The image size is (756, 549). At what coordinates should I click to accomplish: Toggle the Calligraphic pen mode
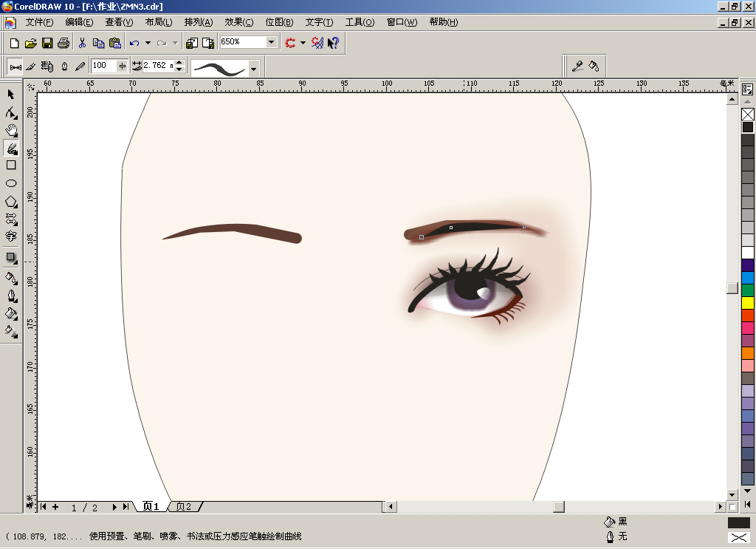64,67
